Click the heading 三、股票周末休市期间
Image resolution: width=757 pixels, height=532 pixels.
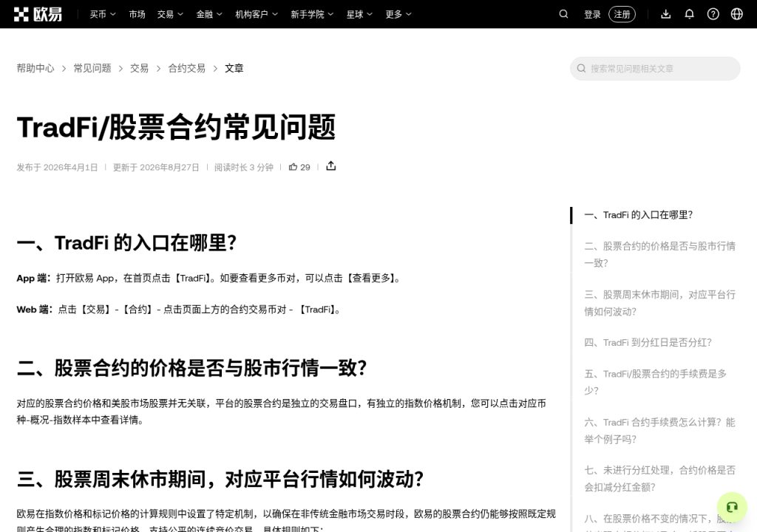coord(220,480)
